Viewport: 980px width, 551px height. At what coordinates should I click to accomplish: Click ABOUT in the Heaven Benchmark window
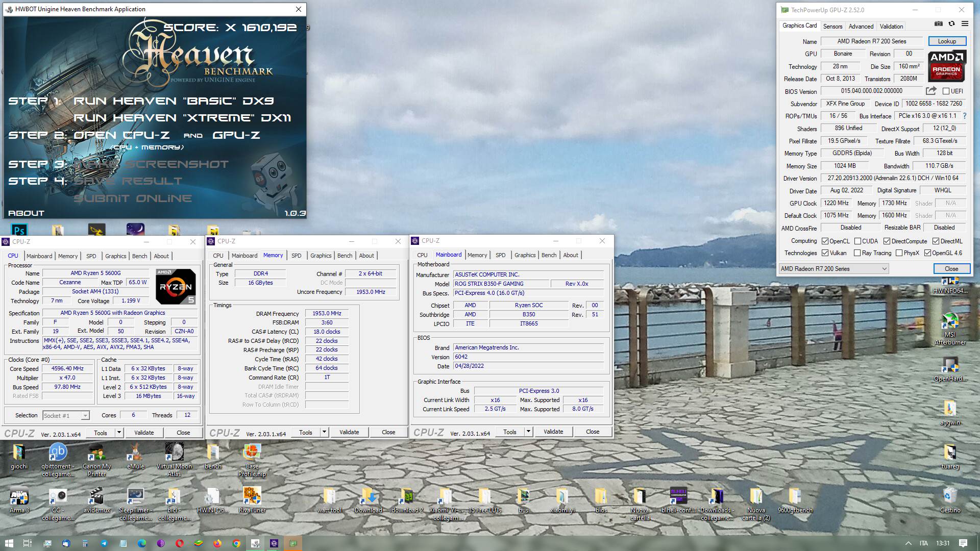tap(26, 213)
